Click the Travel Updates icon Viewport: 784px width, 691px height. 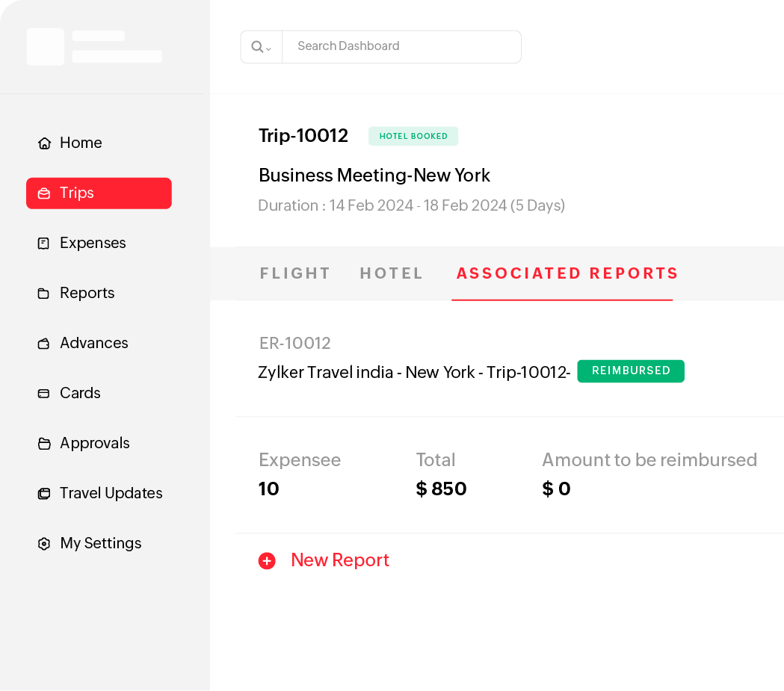44,494
